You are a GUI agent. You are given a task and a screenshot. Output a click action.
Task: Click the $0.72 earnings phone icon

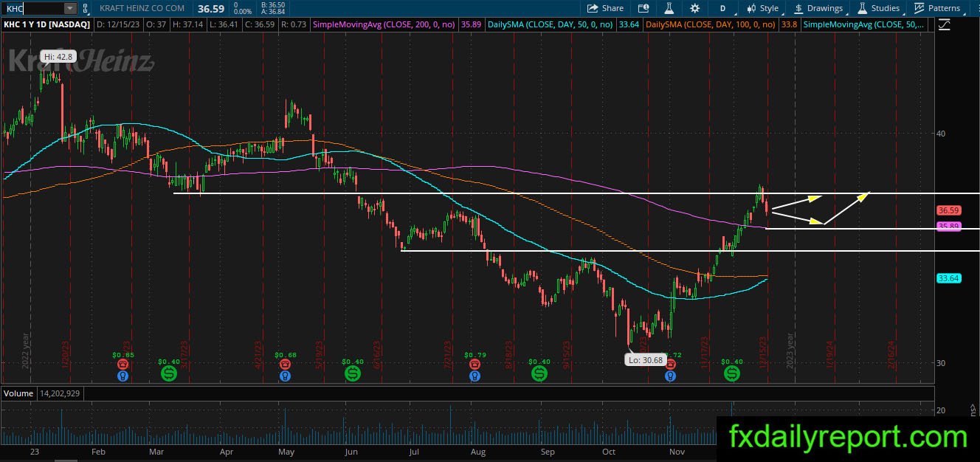670,365
